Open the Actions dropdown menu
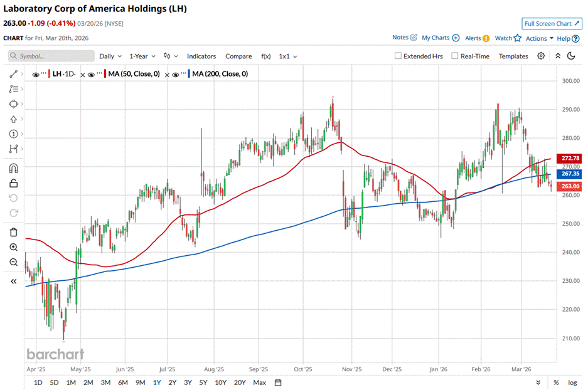588x390 pixels. (539, 38)
